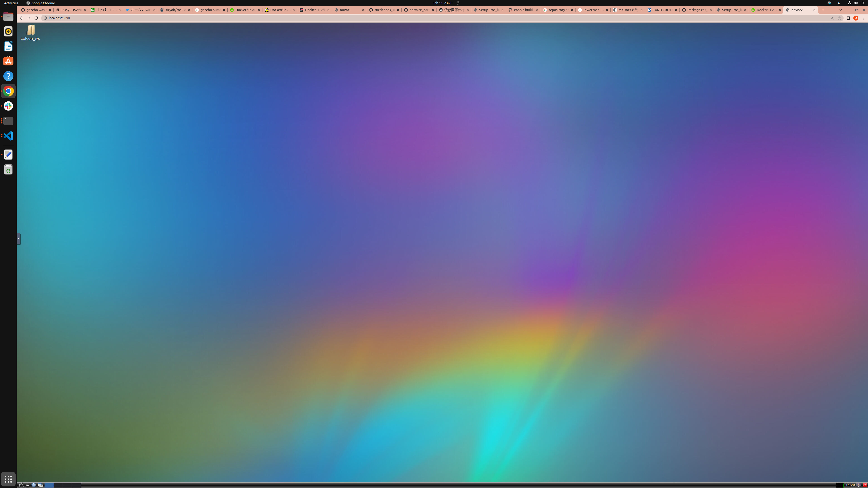Switch to the lowercase Google tab

point(593,10)
